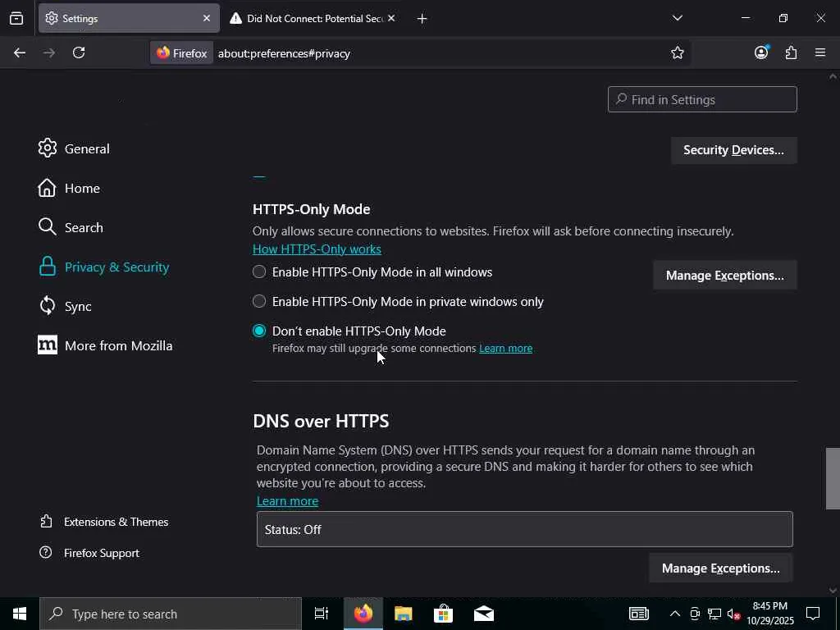Click the Security Devices button
840x630 pixels.
pyautogui.click(x=733, y=150)
